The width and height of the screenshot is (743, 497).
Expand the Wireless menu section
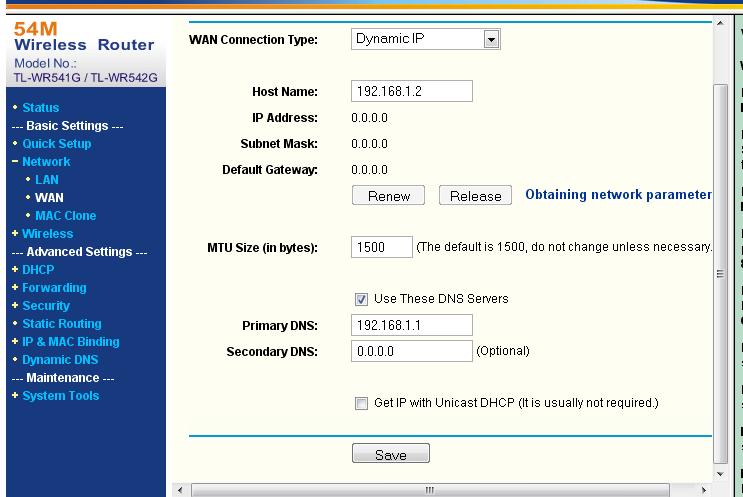47,234
